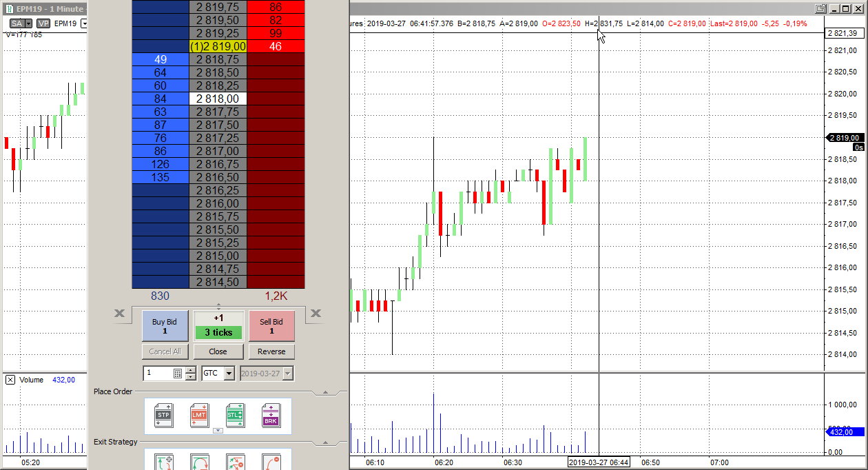The image size is (868, 470).
Task: Decrease order quantity with down stepper
Action: click(189, 376)
